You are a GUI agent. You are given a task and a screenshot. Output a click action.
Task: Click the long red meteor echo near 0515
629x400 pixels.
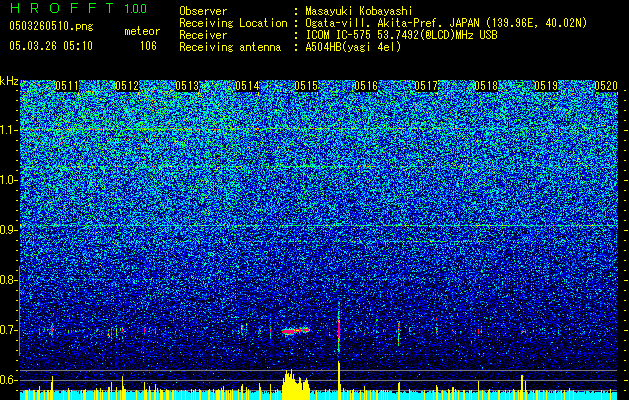click(296, 331)
